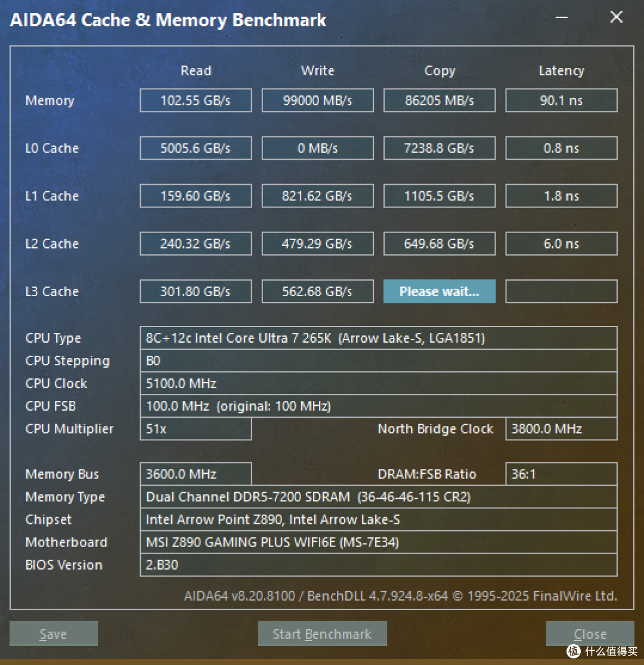Click L1 Cache Write 821.62 GB/s

pos(318,196)
